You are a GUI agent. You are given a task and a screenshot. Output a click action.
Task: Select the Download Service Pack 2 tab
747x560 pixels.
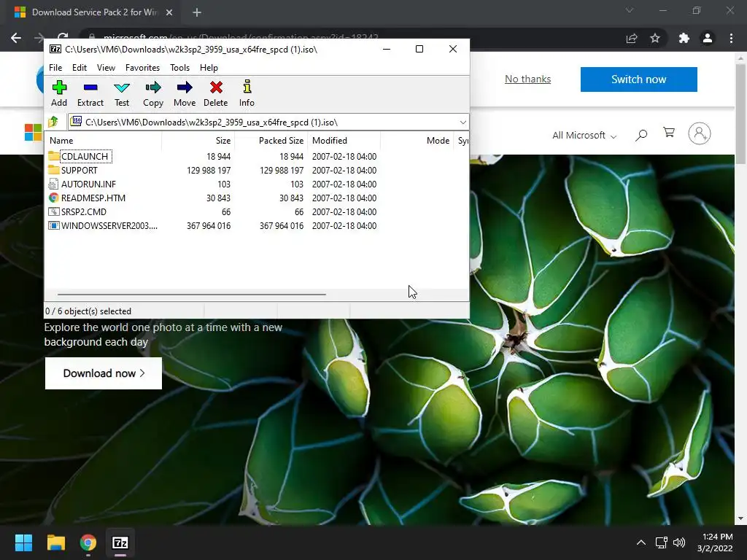[x=93, y=12]
